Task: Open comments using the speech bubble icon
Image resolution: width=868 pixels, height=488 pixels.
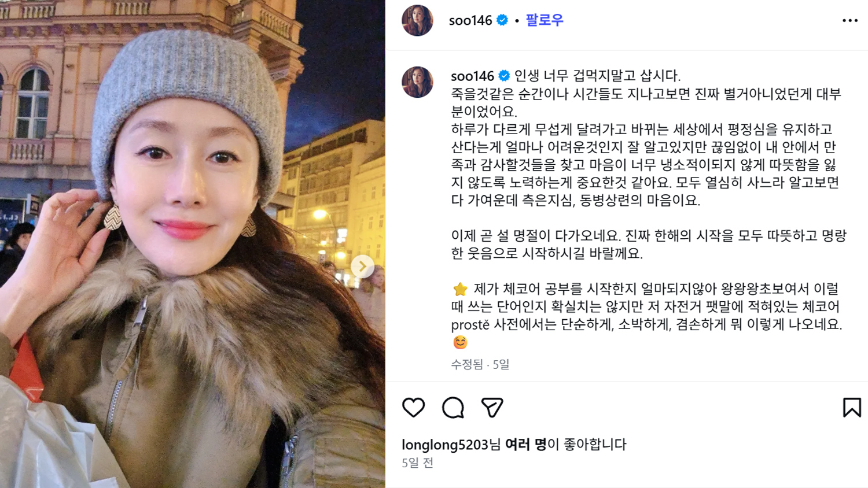Action: [453, 408]
